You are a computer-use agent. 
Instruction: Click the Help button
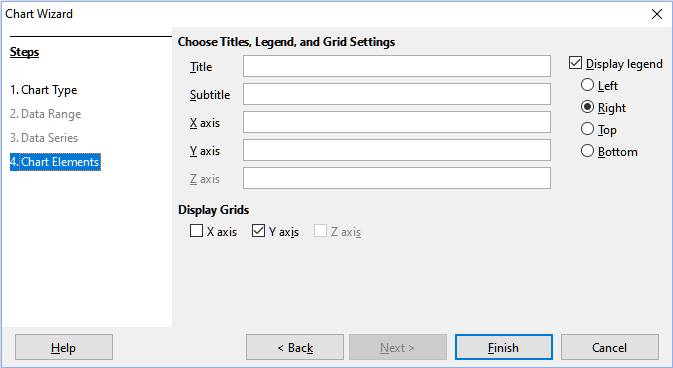(x=64, y=347)
